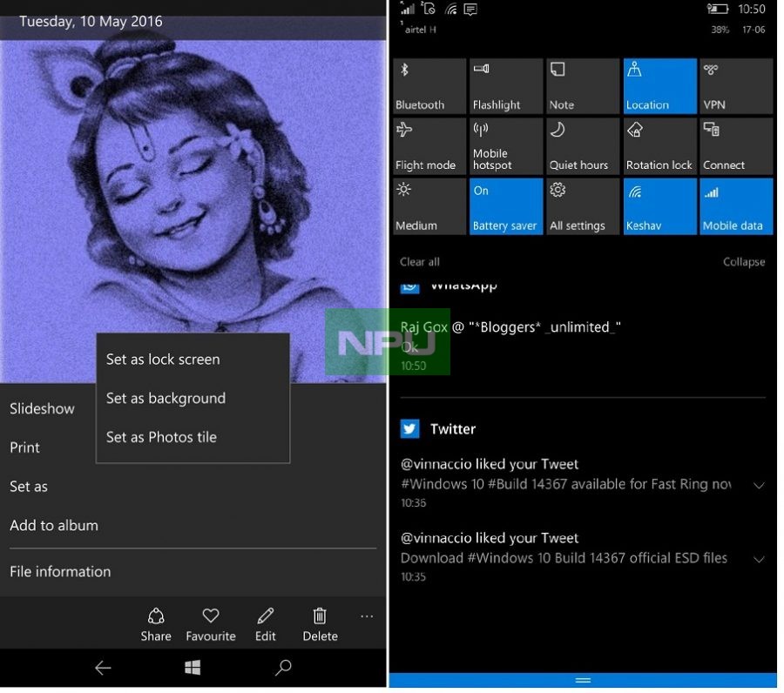Screen dimensions: 784x693
Task: Tap the Wi-Fi status bar icon
Action: (x=450, y=9)
